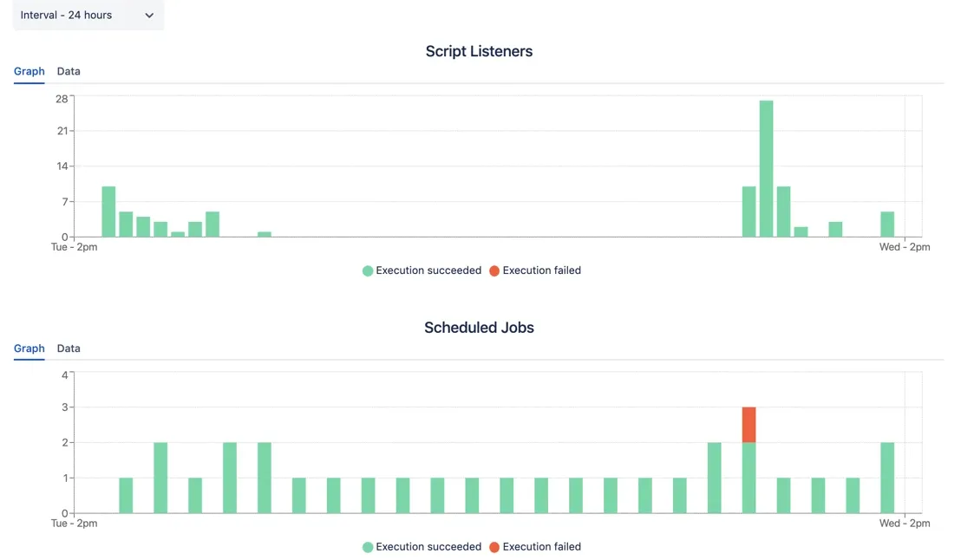
Task: Select the Graph tab under Scheduled Jobs
Action: coord(29,348)
